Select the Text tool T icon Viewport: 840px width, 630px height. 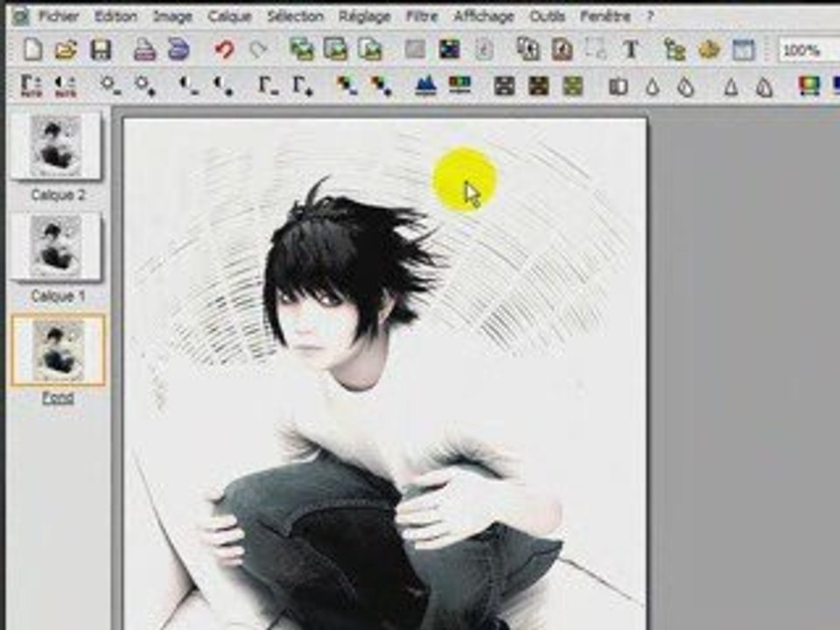[x=631, y=50]
